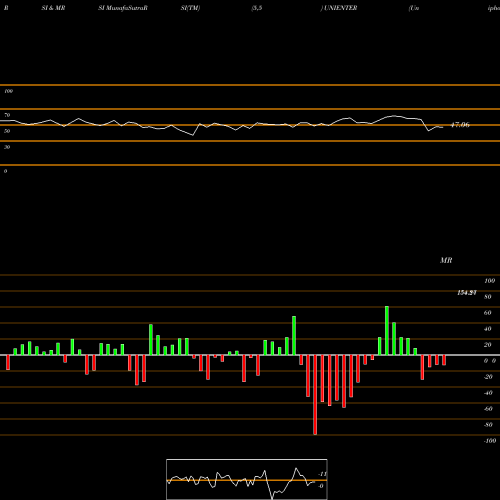Click the RSI axis label 30
500x500 pixels.
click(x=7, y=147)
